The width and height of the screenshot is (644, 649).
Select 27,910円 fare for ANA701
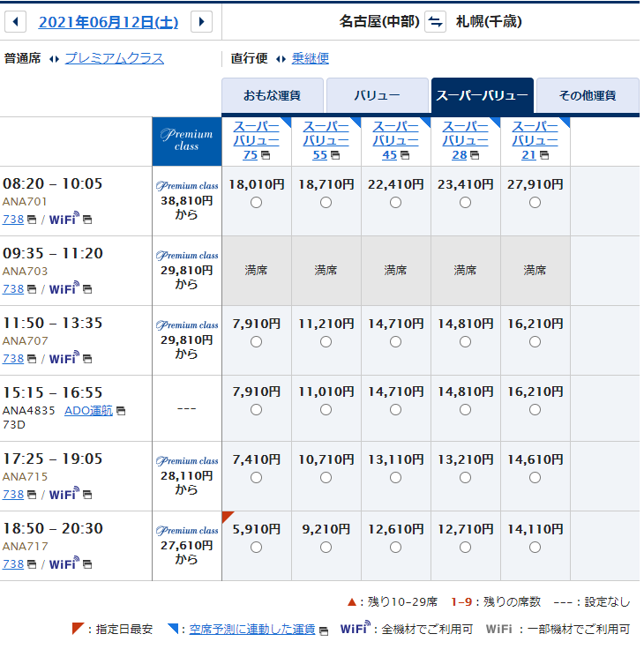(535, 203)
